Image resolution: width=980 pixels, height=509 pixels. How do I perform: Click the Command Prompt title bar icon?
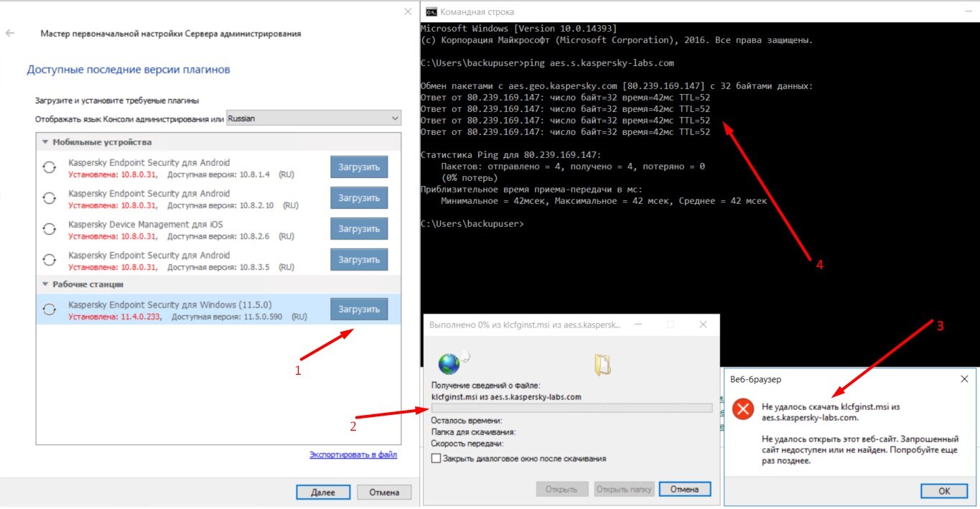[x=431, y=11]
